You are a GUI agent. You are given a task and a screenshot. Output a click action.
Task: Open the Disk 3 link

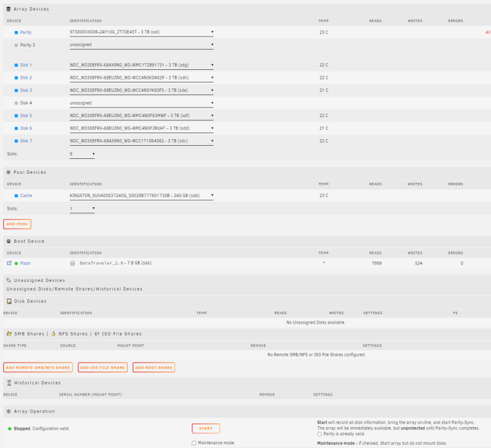(x=26, y=90)
